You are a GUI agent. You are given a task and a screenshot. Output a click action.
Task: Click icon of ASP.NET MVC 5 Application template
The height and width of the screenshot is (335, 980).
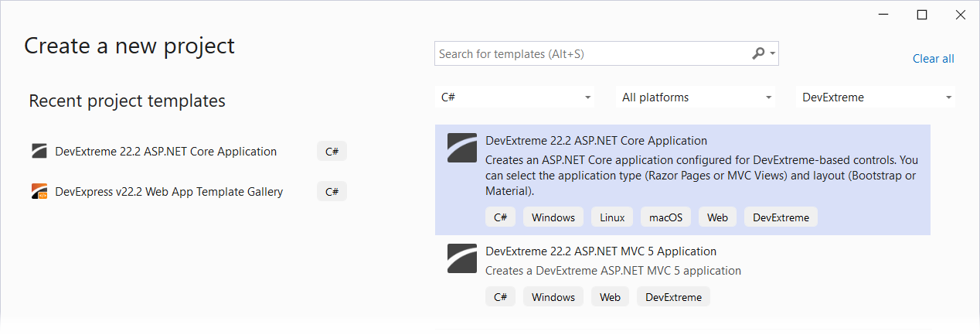(462, 258)
